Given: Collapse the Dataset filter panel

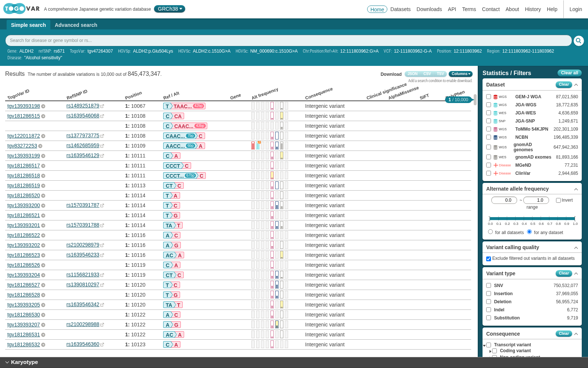Looking at the screenshot, I should (576, 85).
